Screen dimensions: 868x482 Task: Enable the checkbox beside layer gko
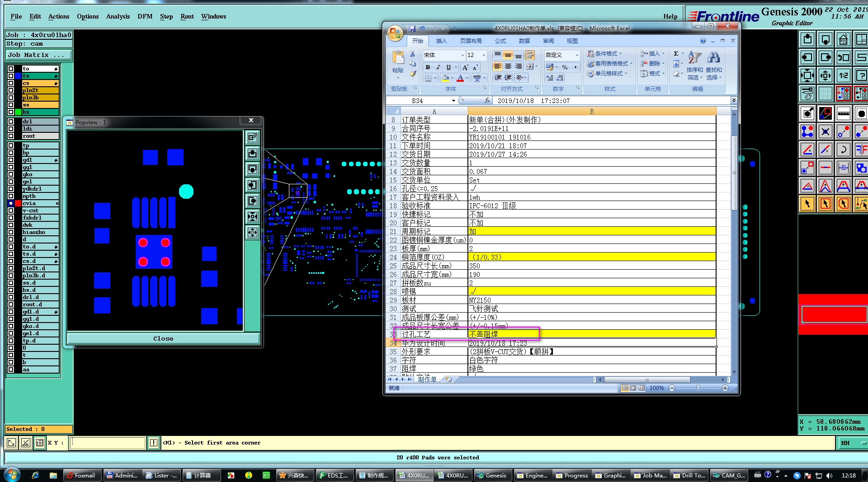[x=11, y=174]
